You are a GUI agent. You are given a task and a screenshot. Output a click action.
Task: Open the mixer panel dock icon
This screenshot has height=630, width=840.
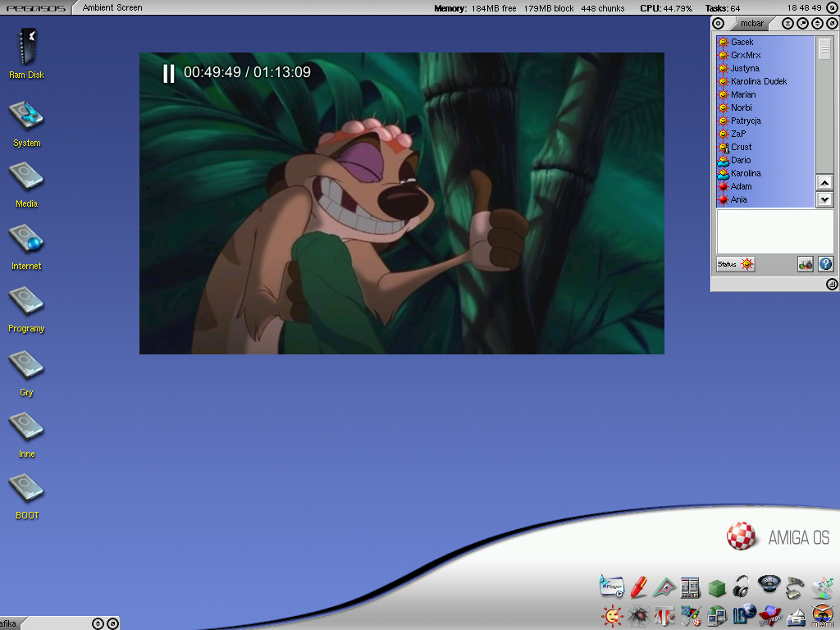pyautogui.click(x=690, y=587)
